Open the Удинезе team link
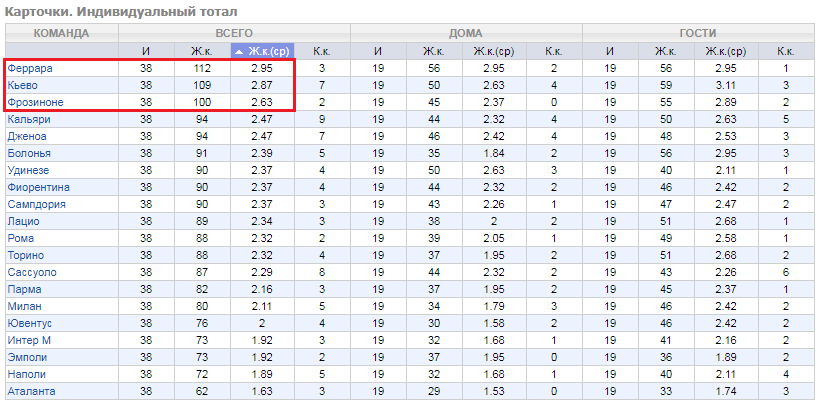 point(29,170)
